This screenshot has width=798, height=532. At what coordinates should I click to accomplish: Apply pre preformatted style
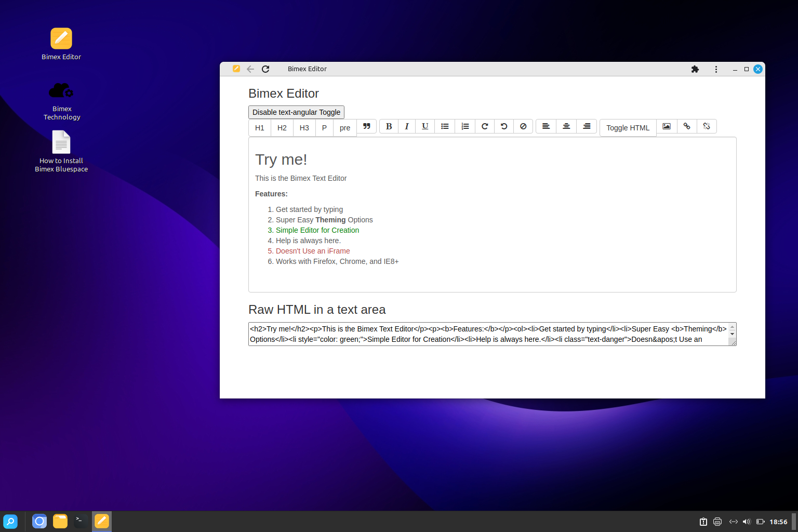pos(345,128)
